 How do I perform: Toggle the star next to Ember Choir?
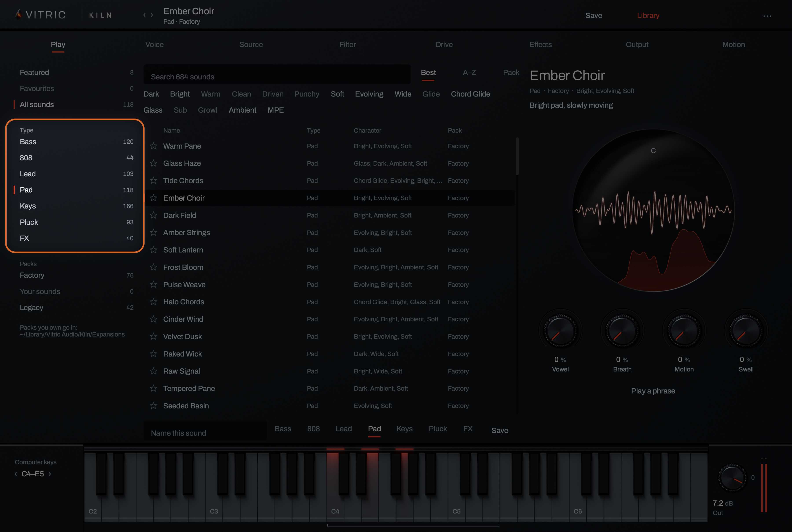[x=153, y=198]
